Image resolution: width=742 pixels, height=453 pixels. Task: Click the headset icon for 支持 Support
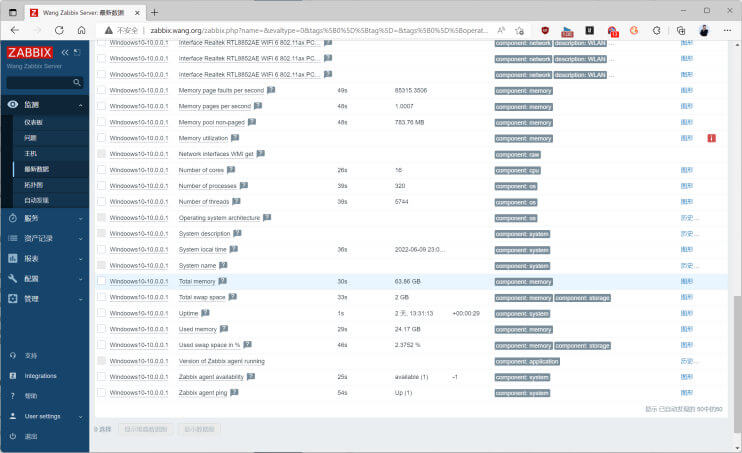coord(13,355)
